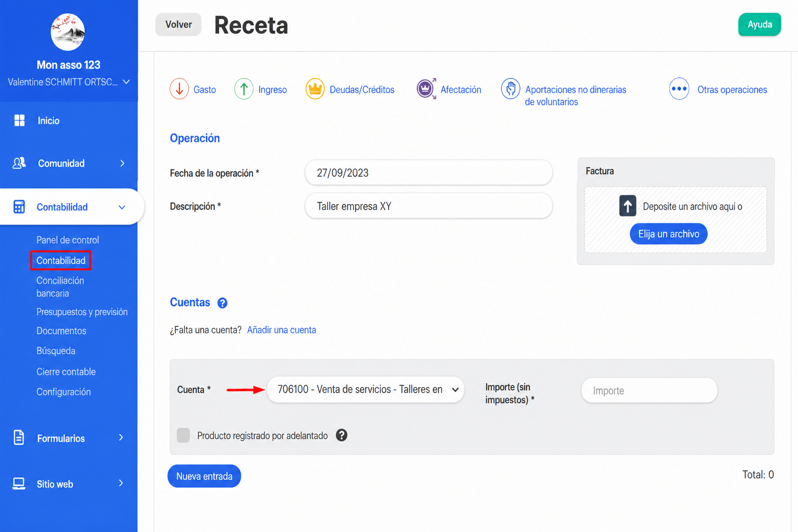The image size is (798, 532).
Task: Click the upload arrow icon in Factura
Action: (x=628, y=206)
